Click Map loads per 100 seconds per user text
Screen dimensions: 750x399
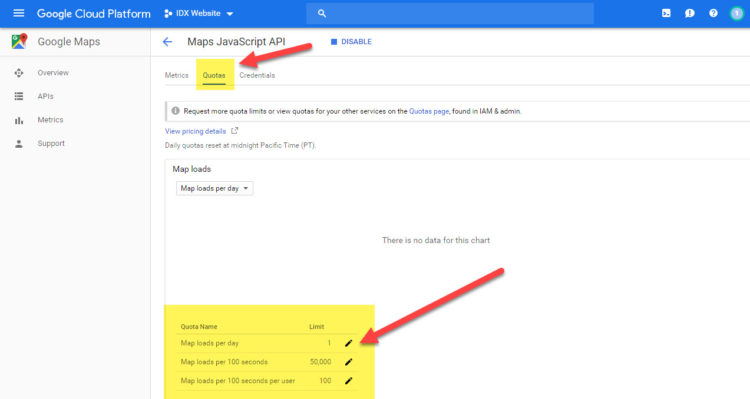(x=238, y=381)
